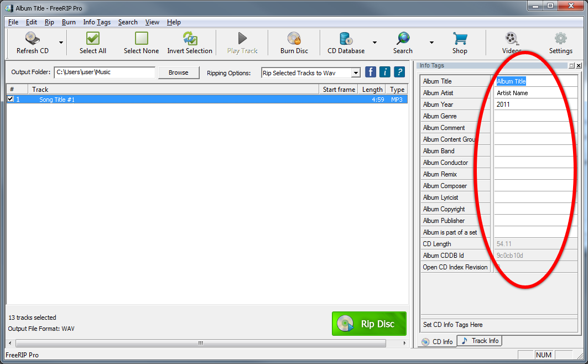This screenshot has width=588, height=364.
Task: Click the Select None toolbar icon
Action: (x=142, y=38)
